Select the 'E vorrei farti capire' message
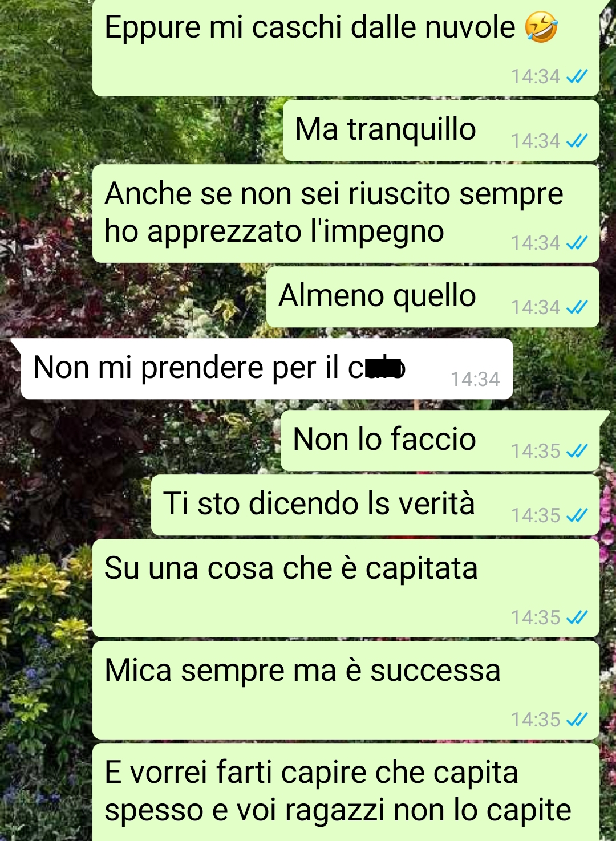The height and width of the screenshot is (841, 616). point(346,792)
